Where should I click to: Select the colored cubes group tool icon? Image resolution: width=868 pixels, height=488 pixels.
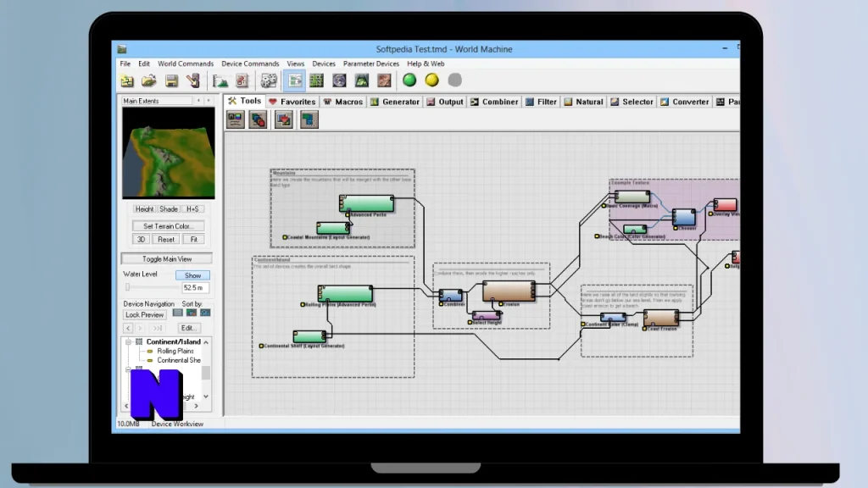click(x=258, y=119)
